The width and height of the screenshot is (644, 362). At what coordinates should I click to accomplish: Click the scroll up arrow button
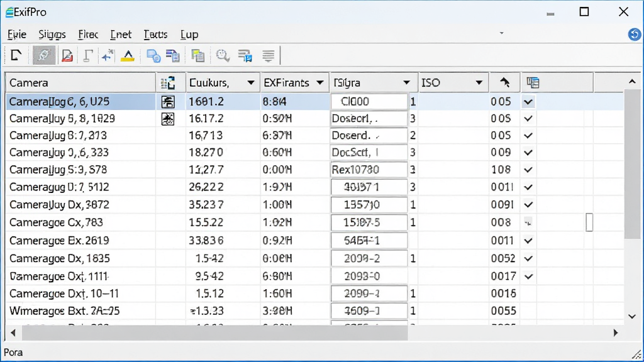(632, 82)
